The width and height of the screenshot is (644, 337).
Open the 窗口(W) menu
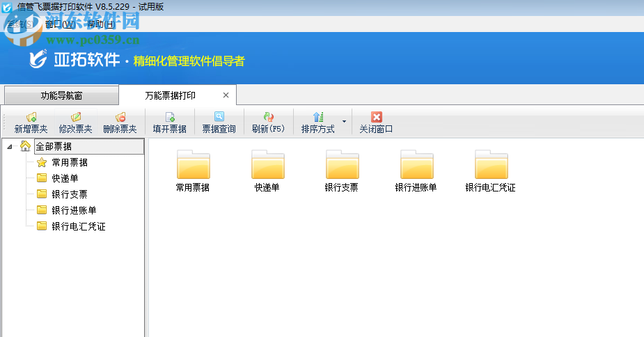[x=61, y=24]
